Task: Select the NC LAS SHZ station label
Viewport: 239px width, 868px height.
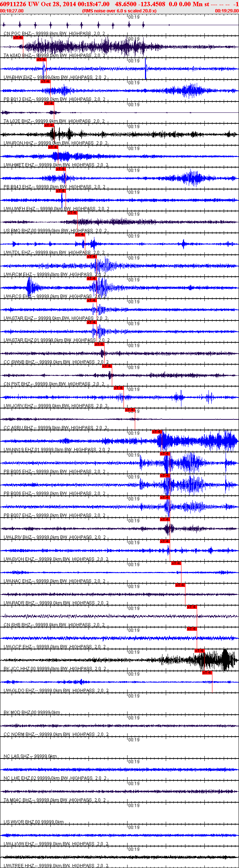Action: (x=30, y=756)
